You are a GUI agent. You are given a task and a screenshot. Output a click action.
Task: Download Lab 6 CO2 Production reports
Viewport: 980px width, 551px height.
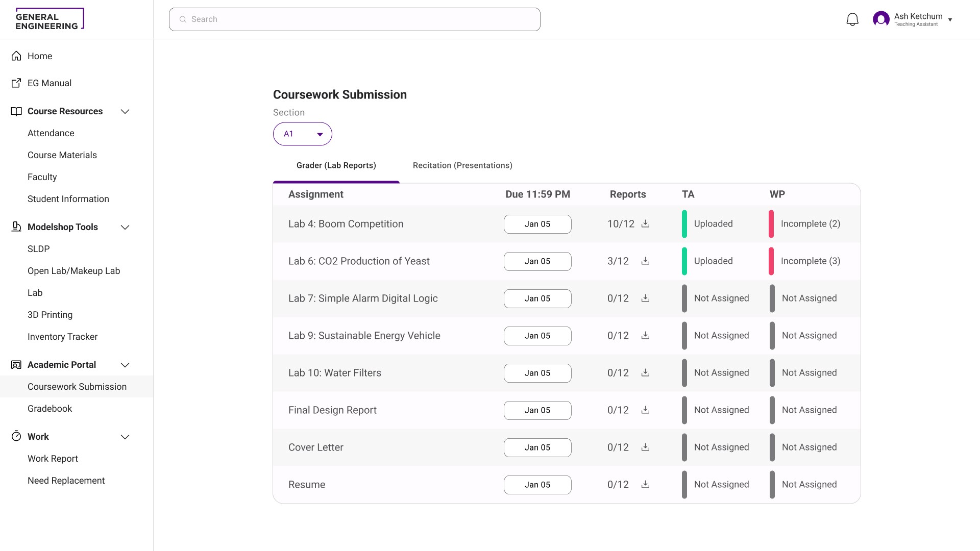pos(645,261)
